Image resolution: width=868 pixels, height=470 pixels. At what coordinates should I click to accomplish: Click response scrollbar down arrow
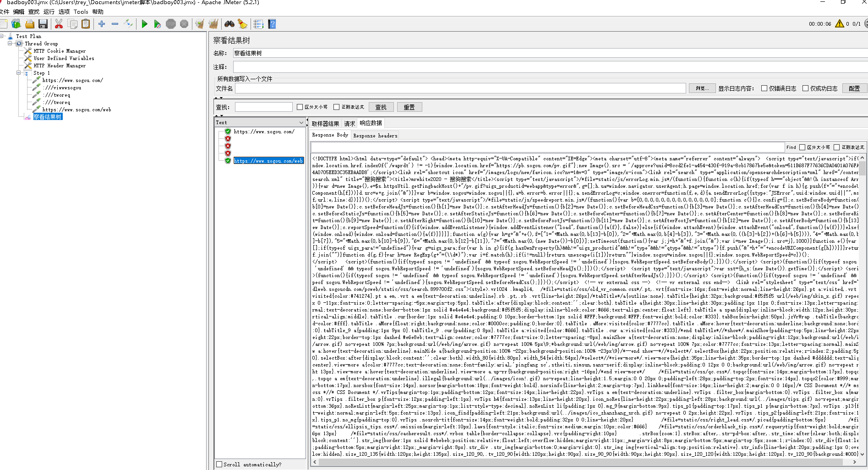tap(863, 454)
